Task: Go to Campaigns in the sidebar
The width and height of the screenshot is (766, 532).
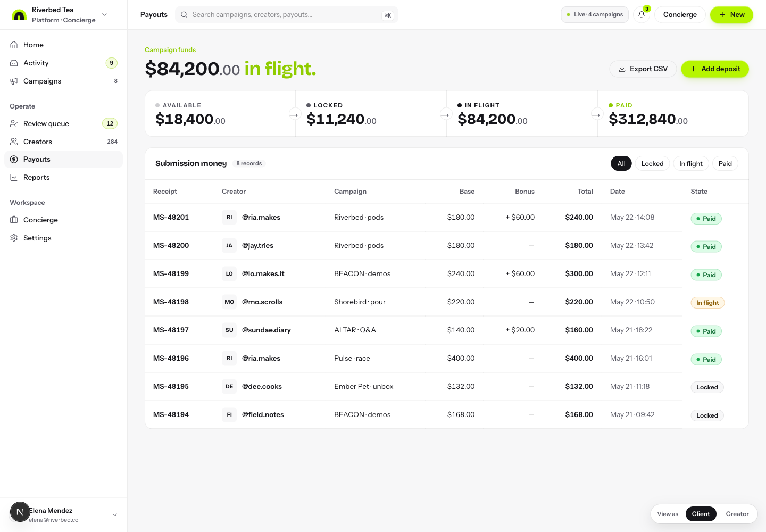Action: pyautogui.click(x=63, y=81)
